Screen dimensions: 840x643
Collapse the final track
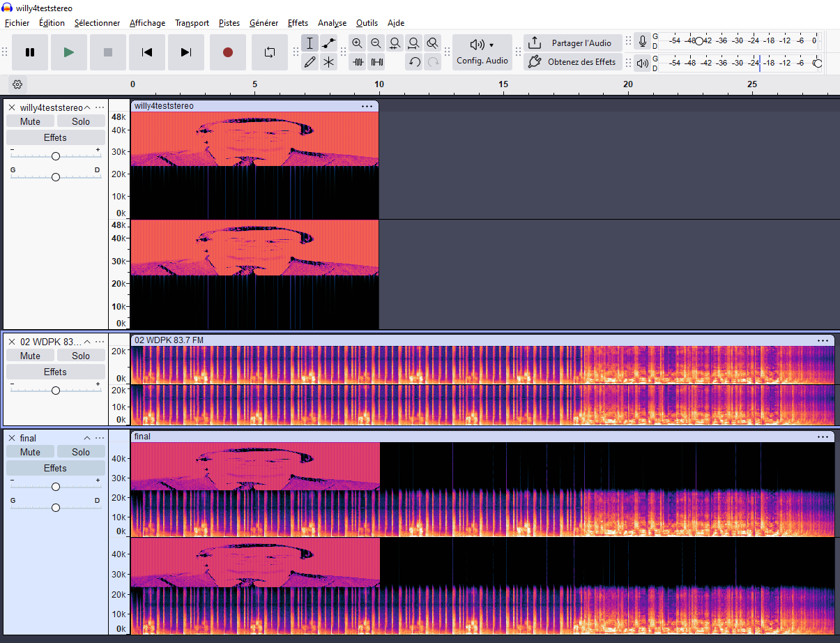pos(87,438)
